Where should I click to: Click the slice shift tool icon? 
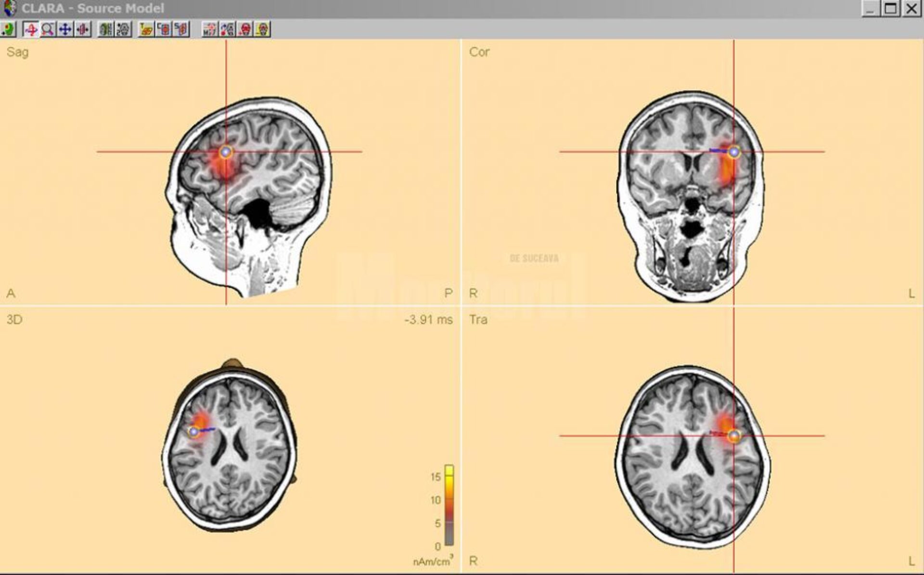coord(83,29)
